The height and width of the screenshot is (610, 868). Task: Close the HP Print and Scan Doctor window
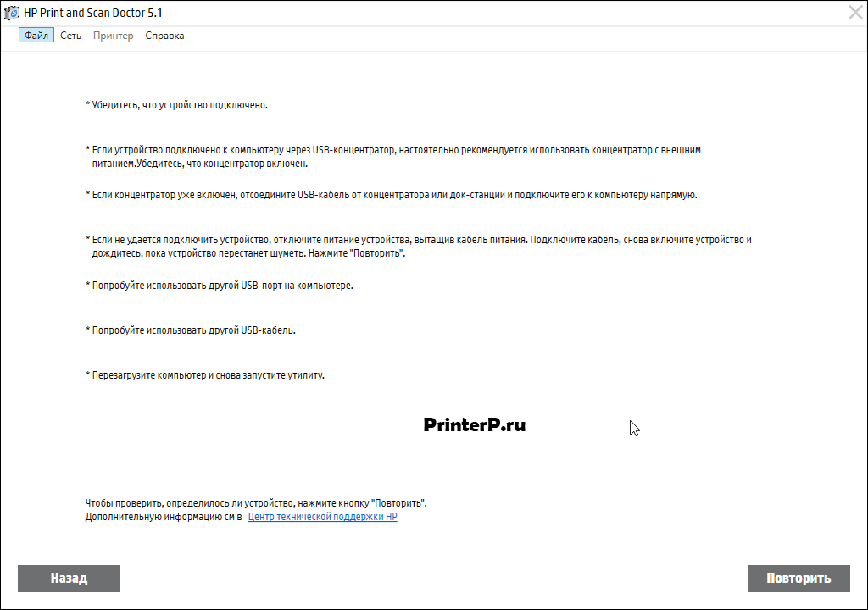855,12
